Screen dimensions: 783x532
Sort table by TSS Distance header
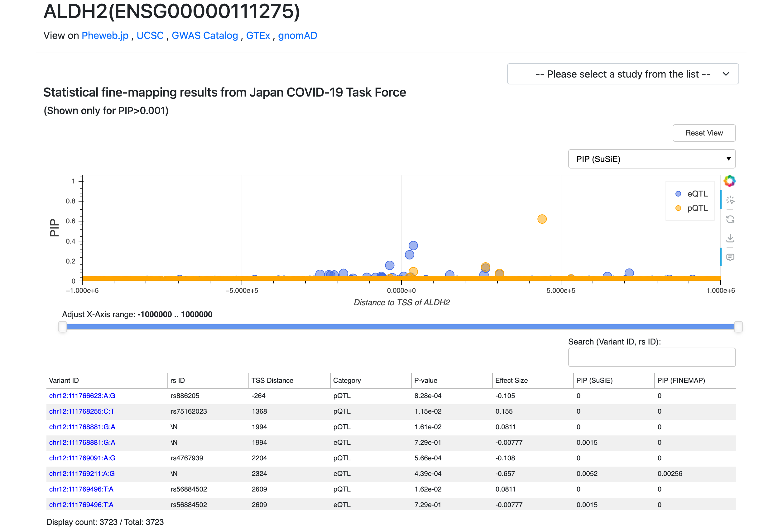pyautogui.click(x=272, y=380)
